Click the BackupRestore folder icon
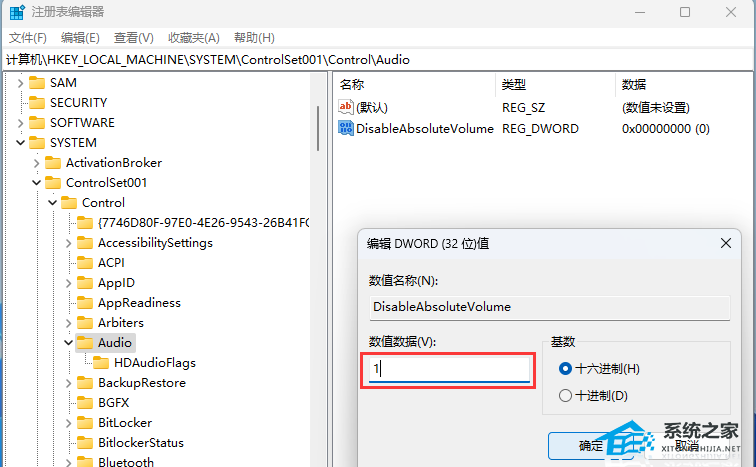This screenshot has height=467, width=756. (85, 383)
